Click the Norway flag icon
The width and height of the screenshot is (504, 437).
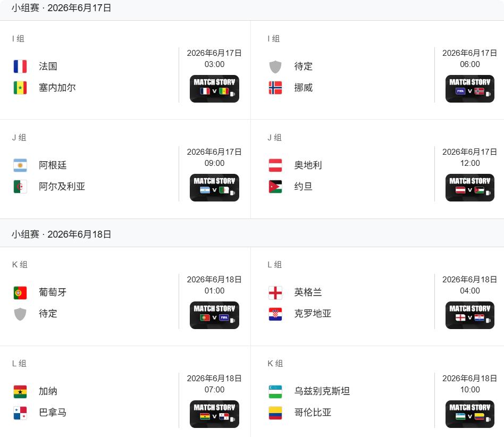275,88
